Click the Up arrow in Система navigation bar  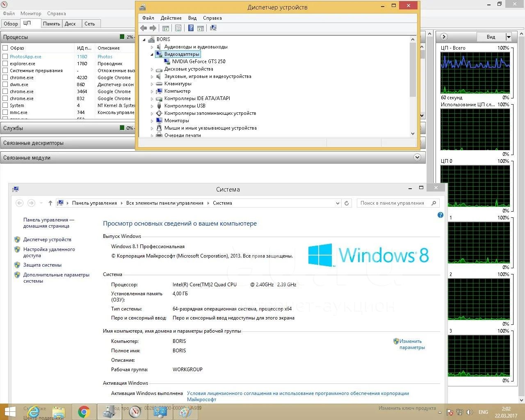pos(50,203)
